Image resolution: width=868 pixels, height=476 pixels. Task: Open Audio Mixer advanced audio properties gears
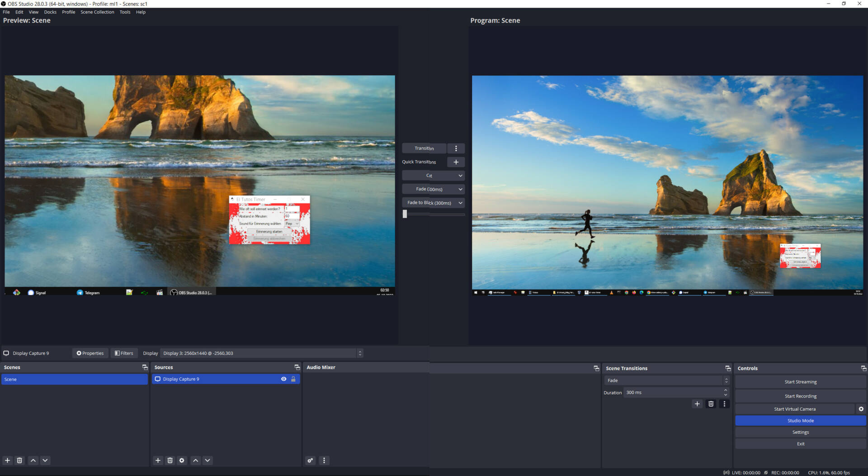click(310, 460)
